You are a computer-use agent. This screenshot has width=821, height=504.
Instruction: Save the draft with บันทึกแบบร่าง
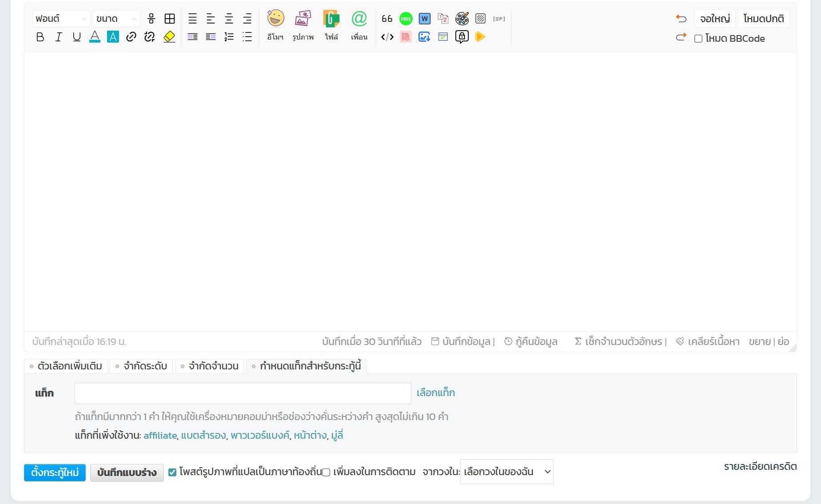click(127, 472)
